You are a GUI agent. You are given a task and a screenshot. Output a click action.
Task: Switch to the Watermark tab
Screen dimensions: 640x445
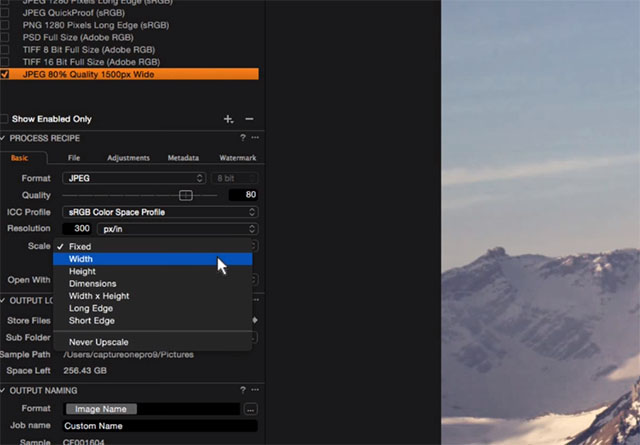point(237,158)
